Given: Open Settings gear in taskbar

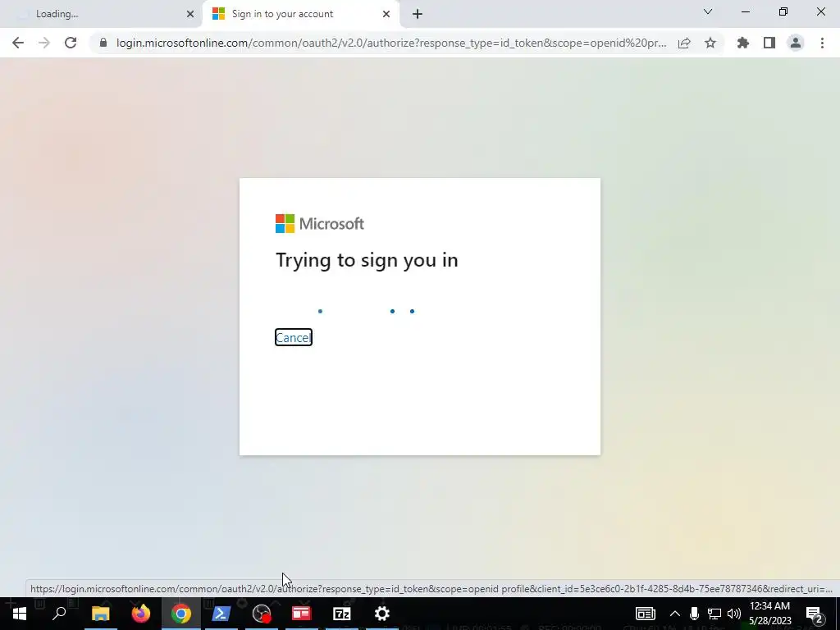Looking at the screenshot, I should [x=382, y=614].
